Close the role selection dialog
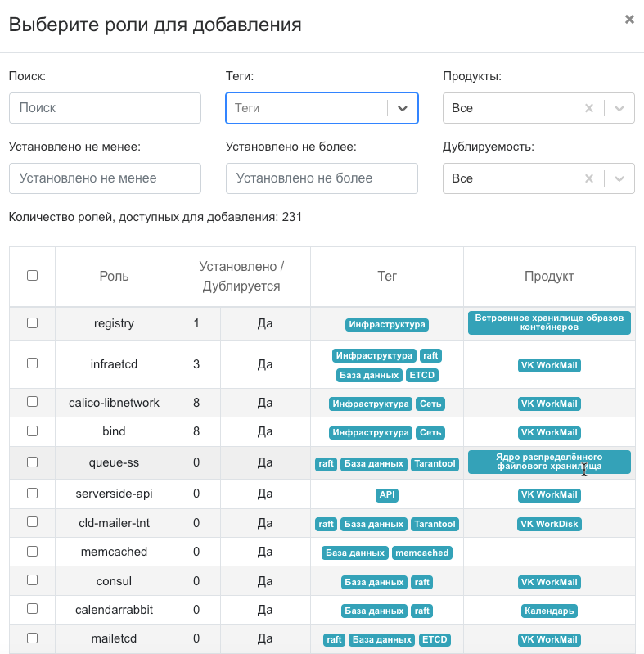This screenshot has width=644, height=654. [x=629, y=20]
